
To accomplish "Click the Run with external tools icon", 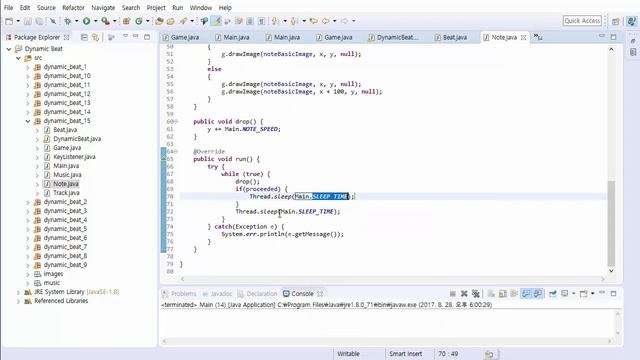I will (x=105, y=21).
